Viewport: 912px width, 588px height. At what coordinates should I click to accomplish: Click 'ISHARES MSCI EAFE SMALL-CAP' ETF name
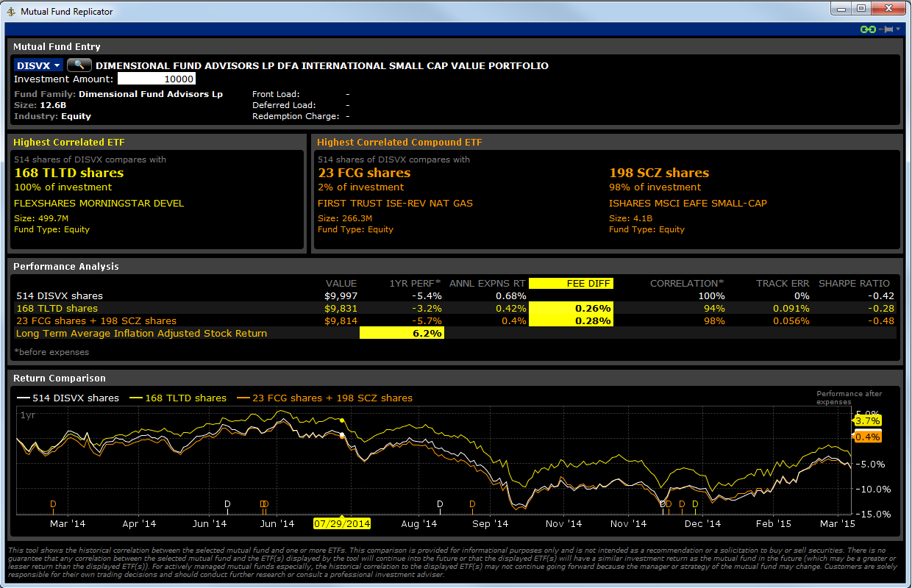pos(688,204)
